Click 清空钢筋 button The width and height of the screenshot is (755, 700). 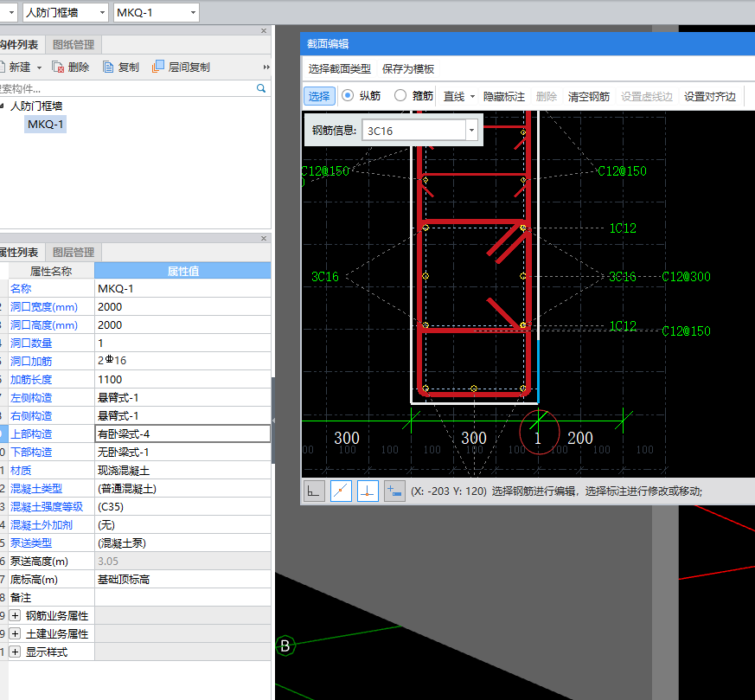[588, 97]
